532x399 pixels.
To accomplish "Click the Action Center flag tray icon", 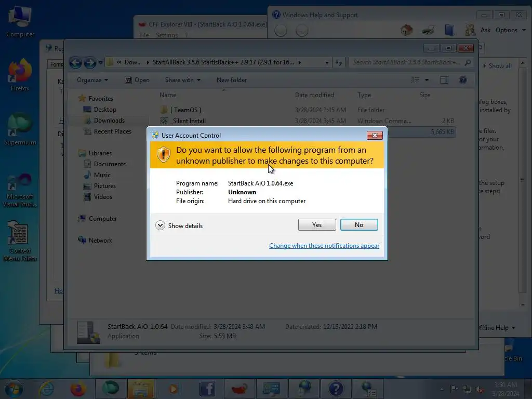I will point(454,389).
